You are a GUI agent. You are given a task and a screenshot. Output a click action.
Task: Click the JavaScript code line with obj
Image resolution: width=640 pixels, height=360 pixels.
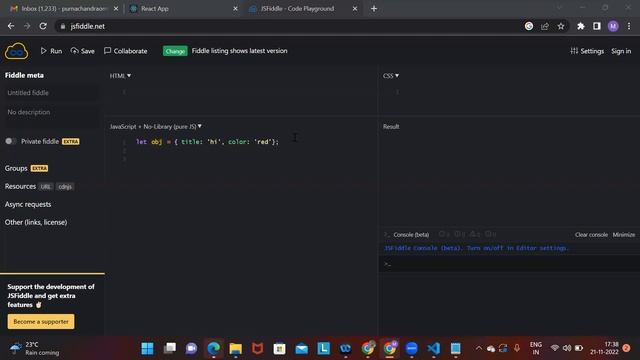click(207, 142)
